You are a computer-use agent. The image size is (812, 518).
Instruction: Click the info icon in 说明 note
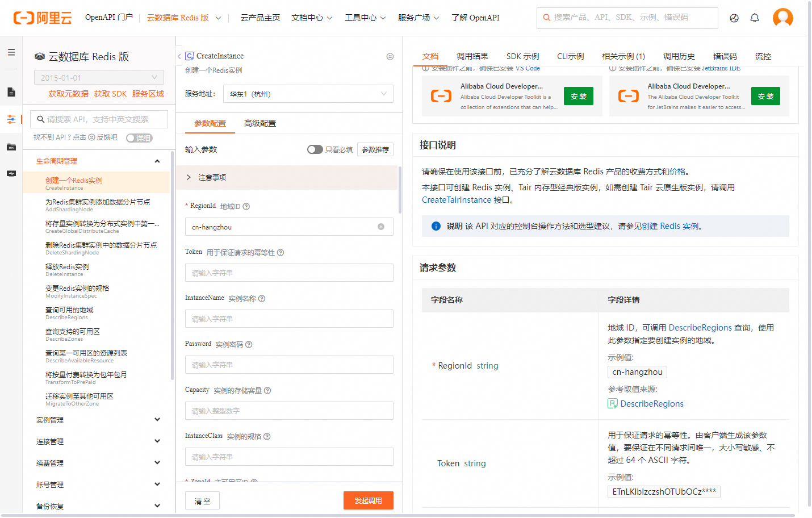tap(436, 226)
